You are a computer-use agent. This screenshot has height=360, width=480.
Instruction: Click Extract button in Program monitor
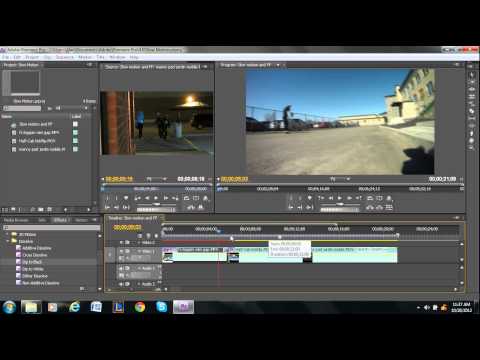379,207
